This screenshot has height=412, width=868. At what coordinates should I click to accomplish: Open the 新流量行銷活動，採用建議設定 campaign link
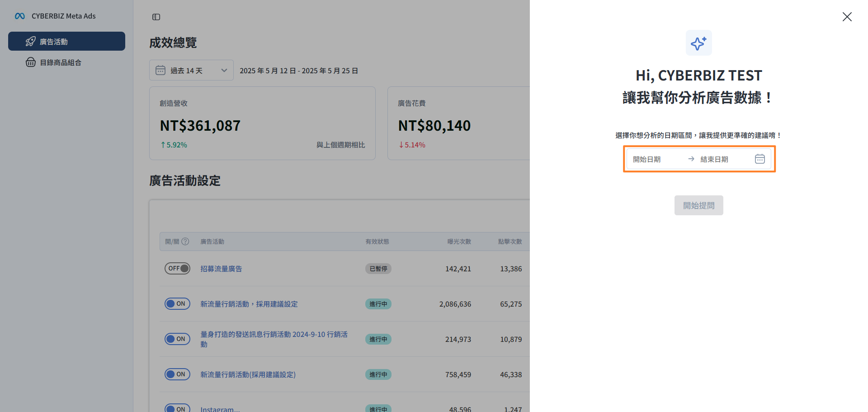click(249, 304)
